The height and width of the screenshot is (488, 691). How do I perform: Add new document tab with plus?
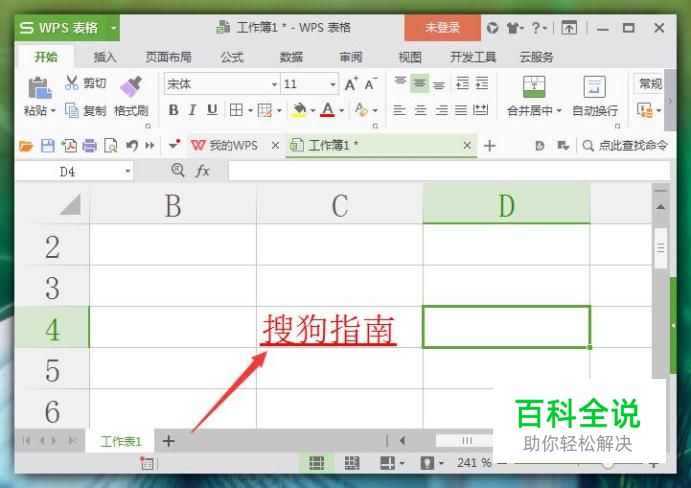pos(489,145)
